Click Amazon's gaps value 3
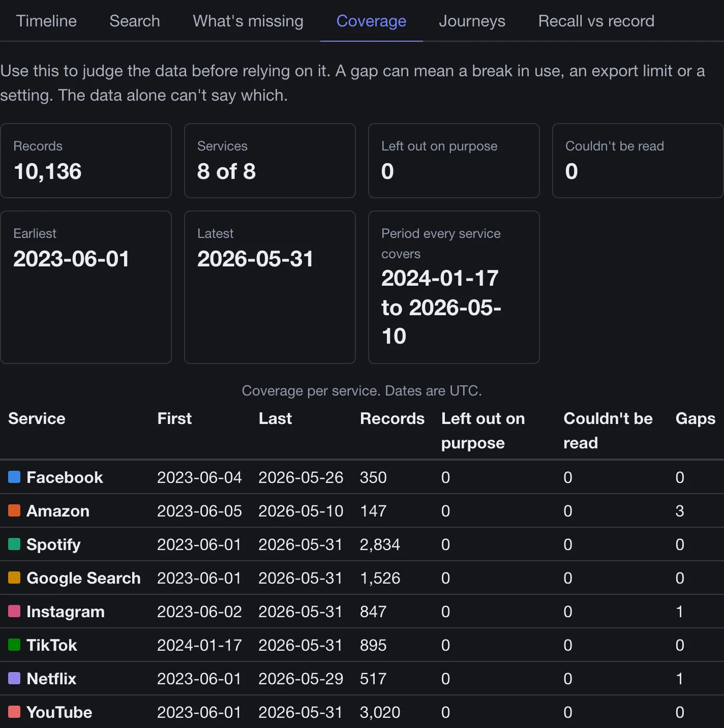 [679, 511]
